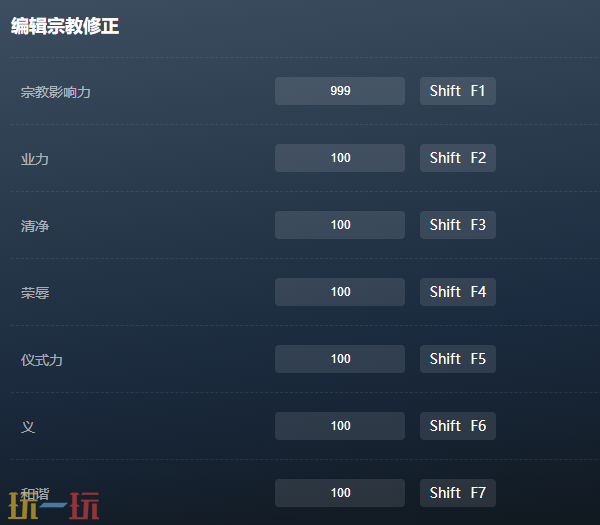Image resolution: width=600 pixels, height=525 pixels.
Task: Click the Shift F5 hotkey button
Action: (458, 359)
